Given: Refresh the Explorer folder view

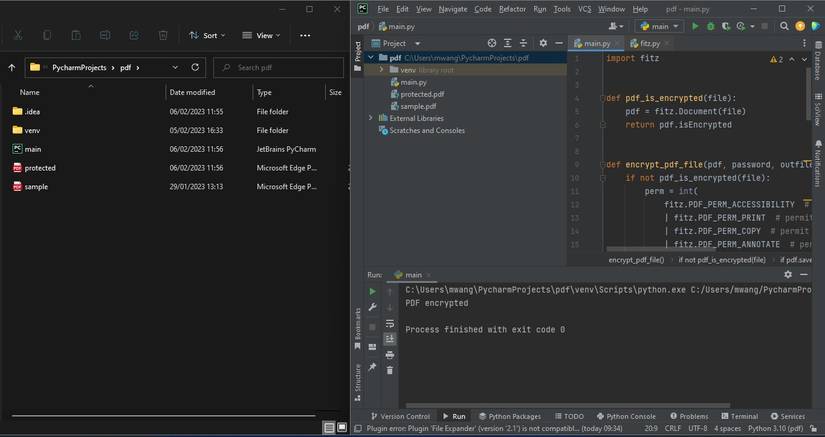Looking at the screenshot, I should (195, 67).
